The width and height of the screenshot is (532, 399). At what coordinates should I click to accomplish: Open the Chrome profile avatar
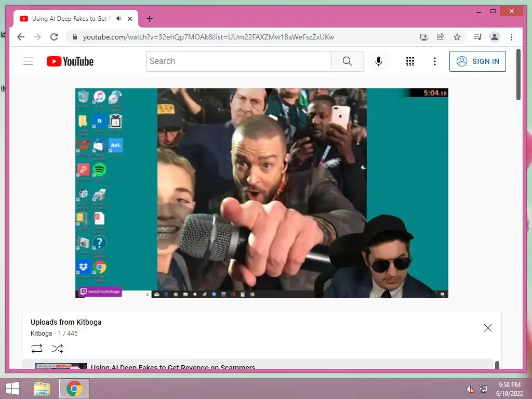click(495, 37)
